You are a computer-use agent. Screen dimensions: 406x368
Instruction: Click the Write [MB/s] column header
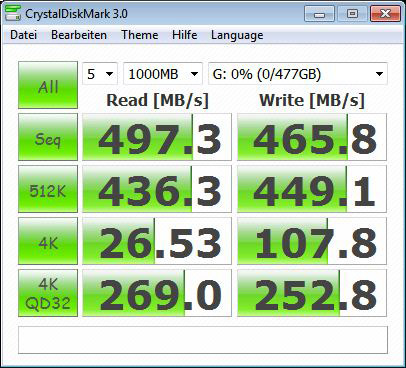point(312,100)
